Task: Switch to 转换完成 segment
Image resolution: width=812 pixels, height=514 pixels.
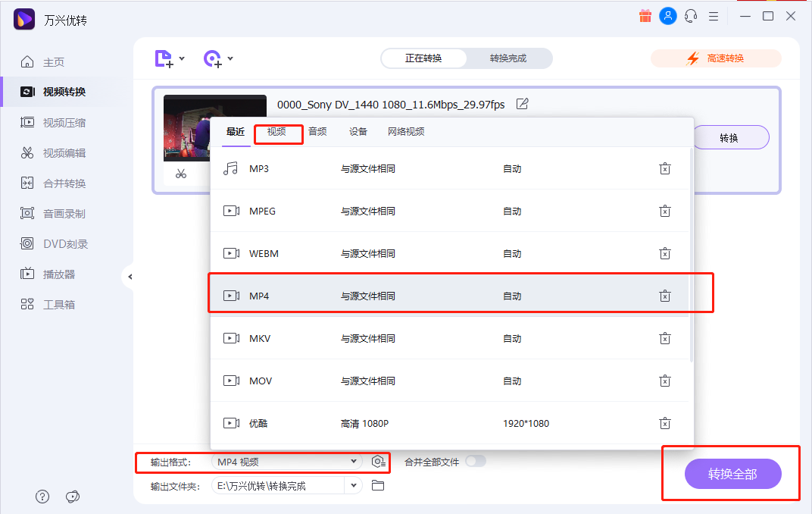Action: pos(507,58)
